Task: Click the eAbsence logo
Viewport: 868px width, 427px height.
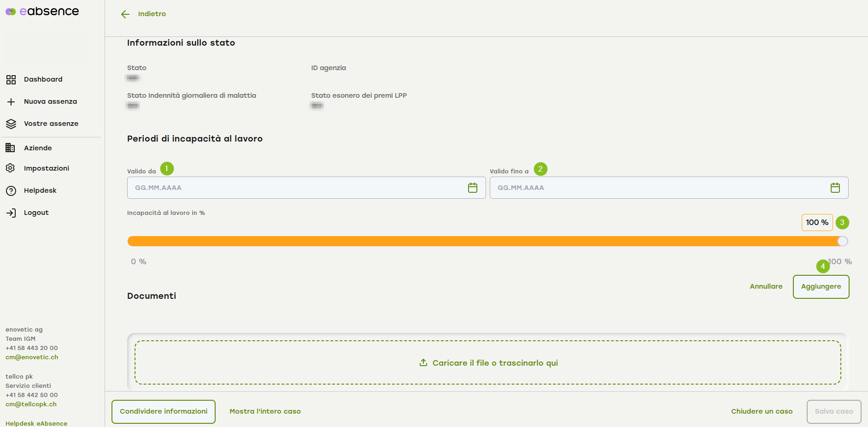Action: tap(42, 12)
